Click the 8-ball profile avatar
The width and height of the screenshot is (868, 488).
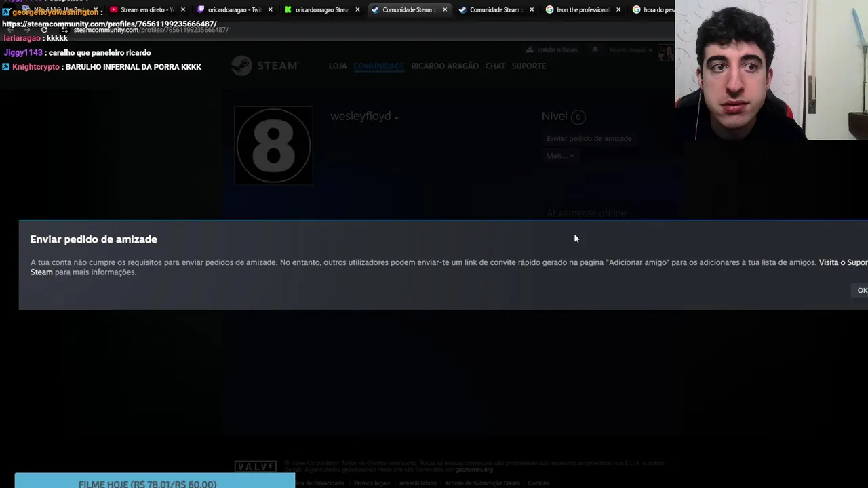[x=273, y=146]
